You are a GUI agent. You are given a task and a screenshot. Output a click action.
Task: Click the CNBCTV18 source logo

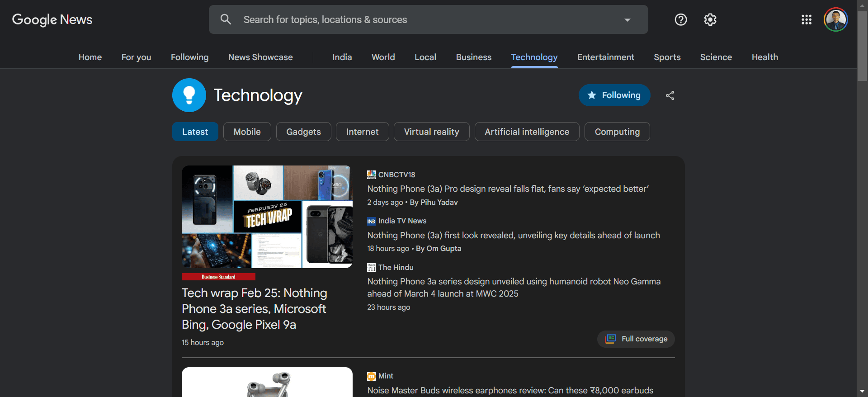[x=371, y=175]
